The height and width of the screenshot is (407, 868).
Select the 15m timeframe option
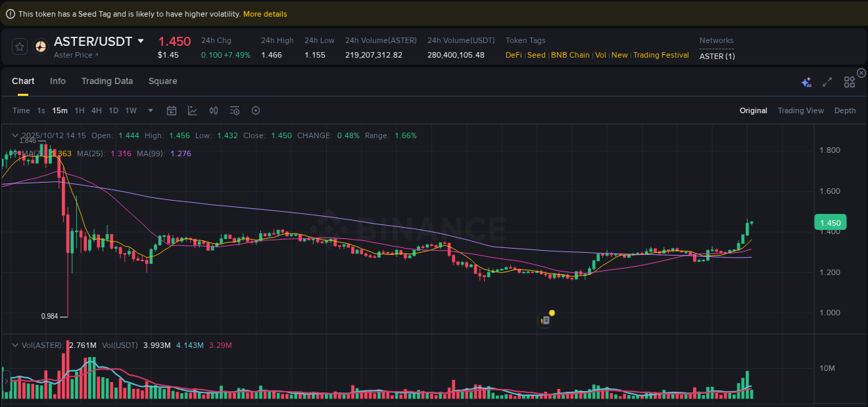(60, 110)
